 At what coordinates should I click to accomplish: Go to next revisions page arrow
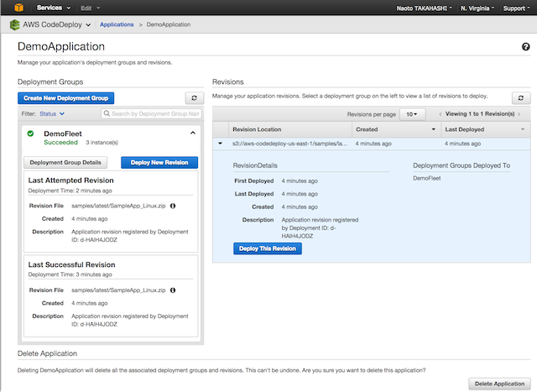click(x=519, y=114)
